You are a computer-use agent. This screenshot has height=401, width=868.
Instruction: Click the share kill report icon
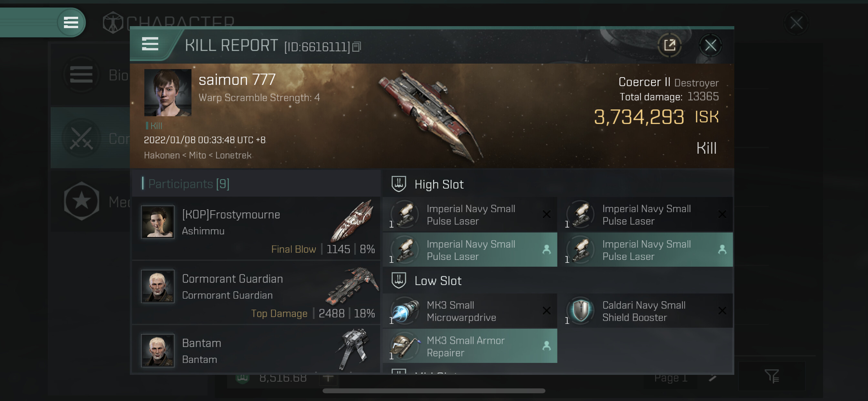point(669,45)
